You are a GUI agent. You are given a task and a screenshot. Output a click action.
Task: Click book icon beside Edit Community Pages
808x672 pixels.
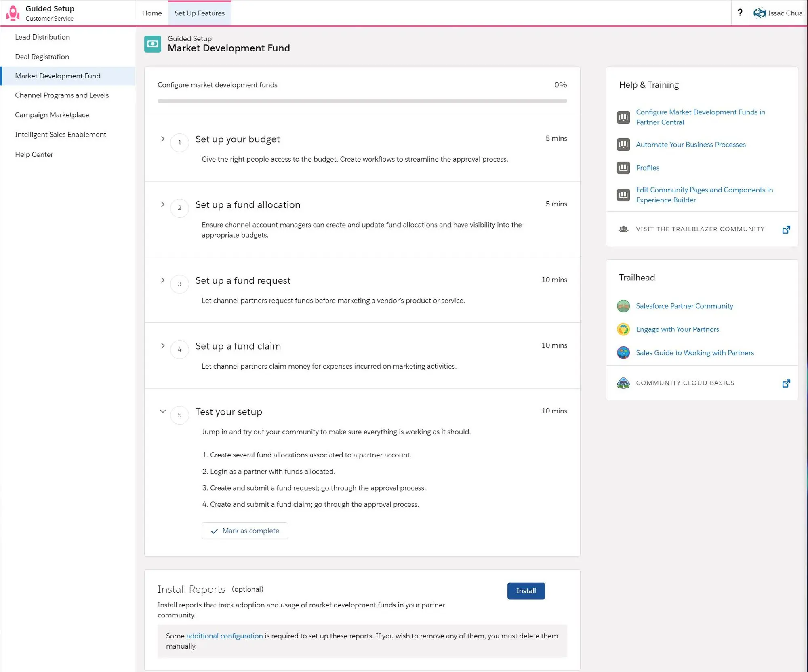(623, 195)
